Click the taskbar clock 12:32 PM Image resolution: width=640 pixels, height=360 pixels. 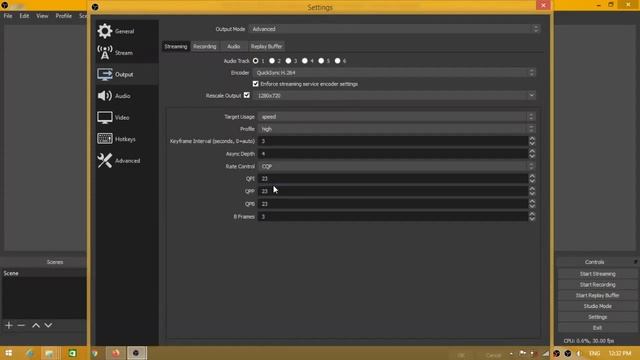click(620, 353)
